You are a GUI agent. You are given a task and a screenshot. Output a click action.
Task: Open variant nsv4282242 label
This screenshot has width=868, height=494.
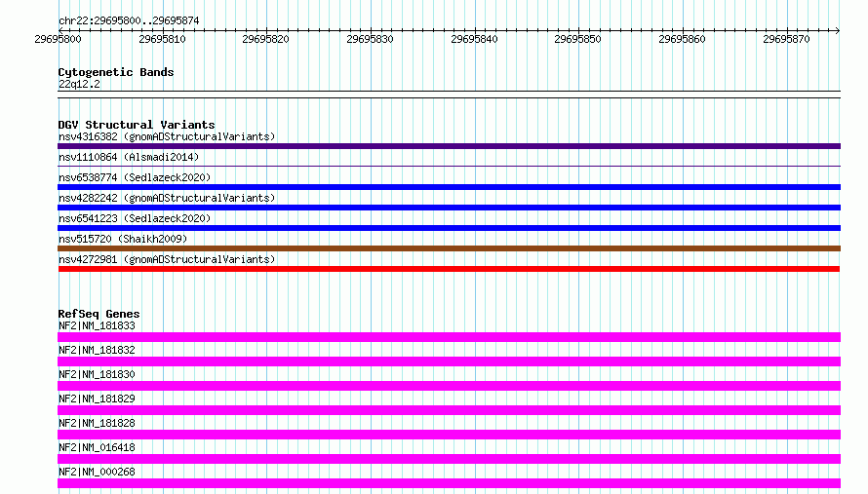point(167,198)
